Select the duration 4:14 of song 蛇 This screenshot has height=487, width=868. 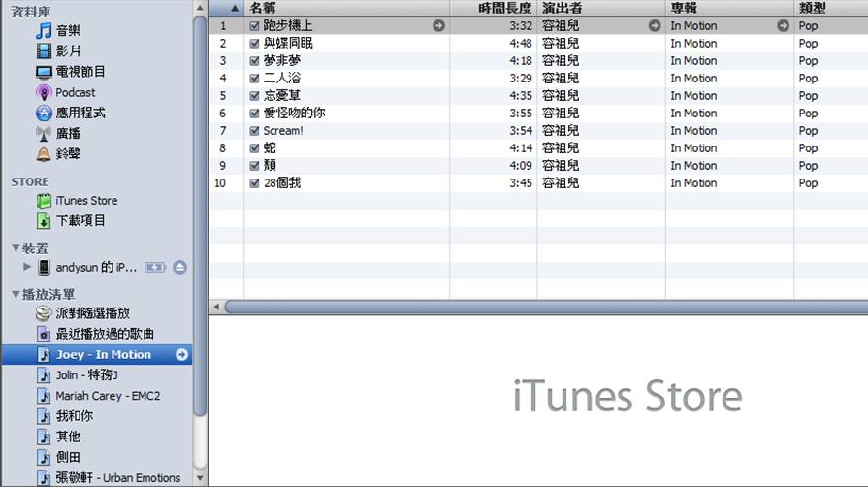click(x=521, y=148)
